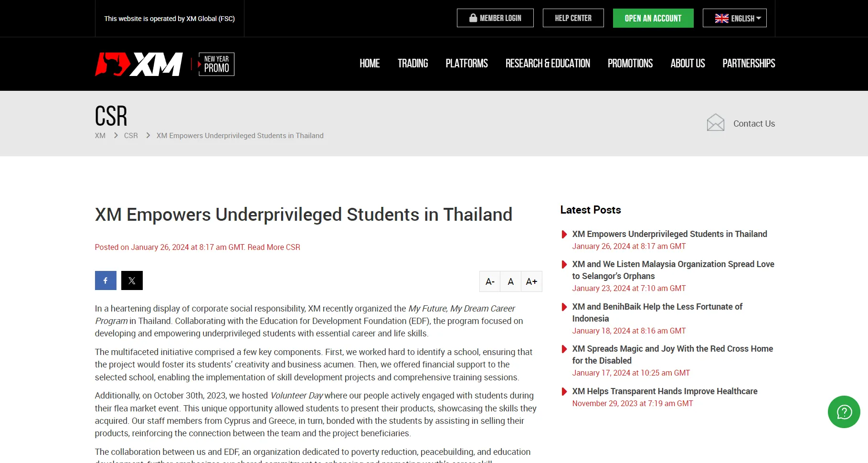Open the Research & Education menu
Image resolution: width=868 pixels, height=463 pixels.
(548, 64)
